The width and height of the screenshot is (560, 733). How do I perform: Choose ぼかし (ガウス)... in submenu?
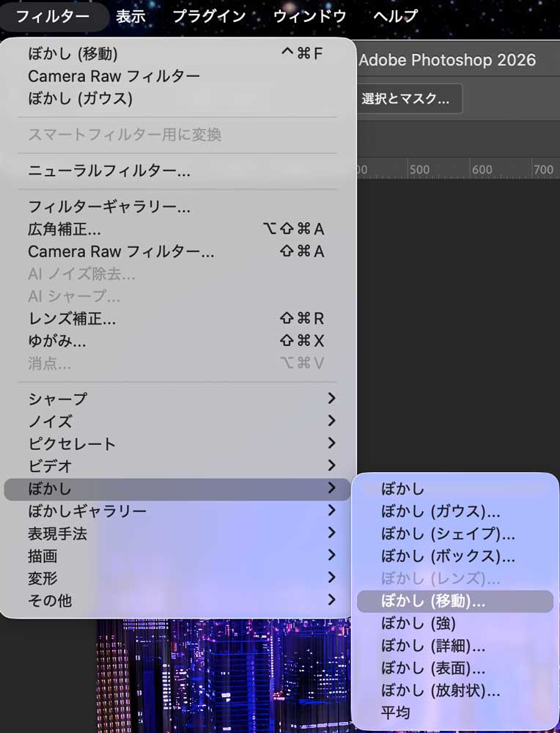click(x=455, y=512)
